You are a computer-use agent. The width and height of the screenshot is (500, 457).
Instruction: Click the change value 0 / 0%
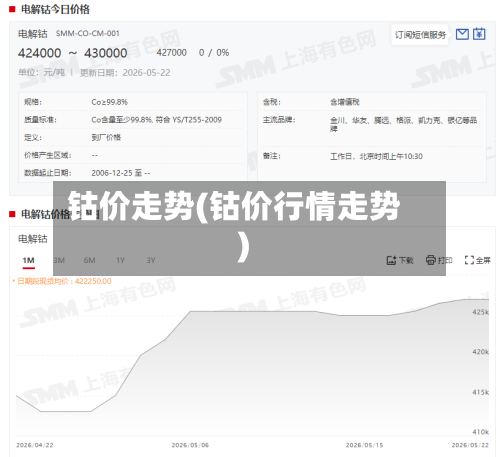[x=214, y=53]
